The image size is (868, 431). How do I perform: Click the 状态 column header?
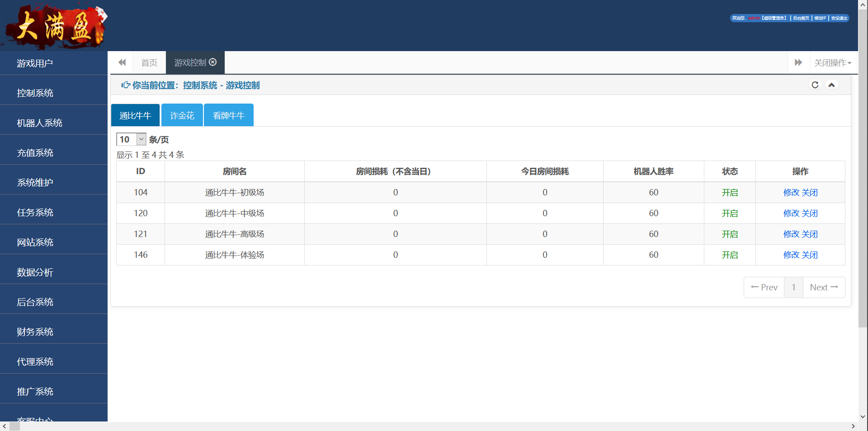pyautogui.click(x=730, y=171)
